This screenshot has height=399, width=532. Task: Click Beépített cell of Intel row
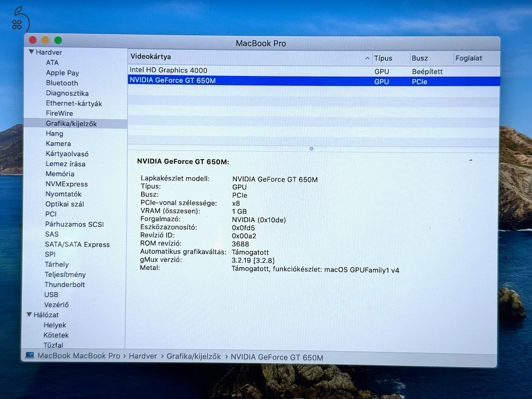(427, 71)
